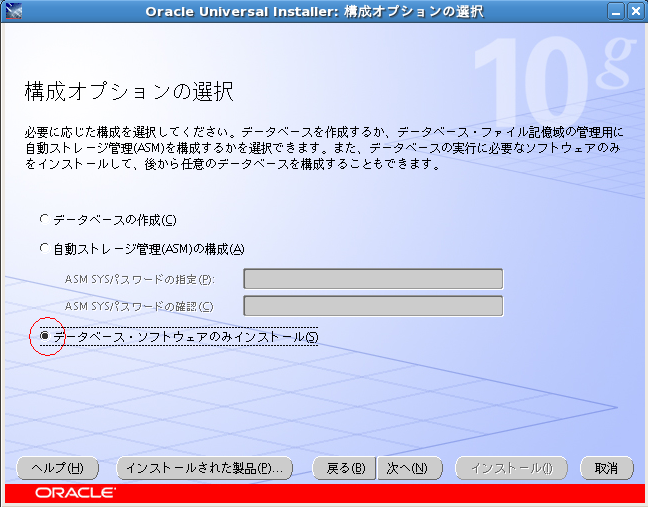
Task: Go back with 戻る(B) button
Action: pos(344,468)
